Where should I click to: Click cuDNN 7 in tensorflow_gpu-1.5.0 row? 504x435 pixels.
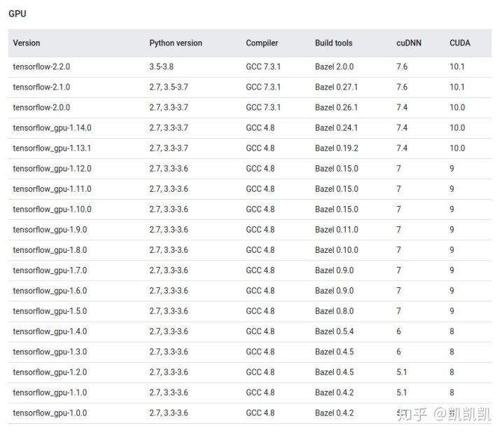(398, 311)
